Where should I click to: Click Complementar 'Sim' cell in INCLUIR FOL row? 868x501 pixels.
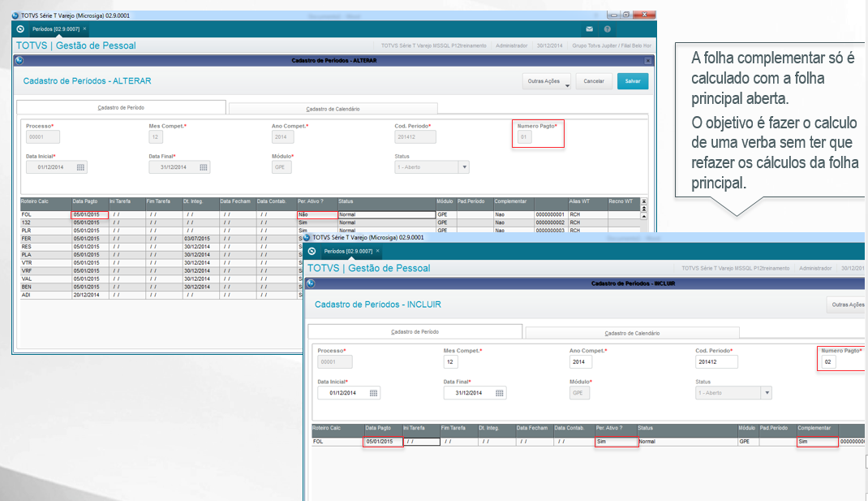pos(817,442)
